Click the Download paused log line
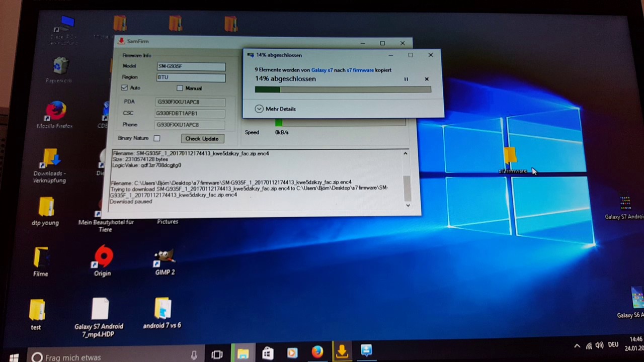 (131, 202)
